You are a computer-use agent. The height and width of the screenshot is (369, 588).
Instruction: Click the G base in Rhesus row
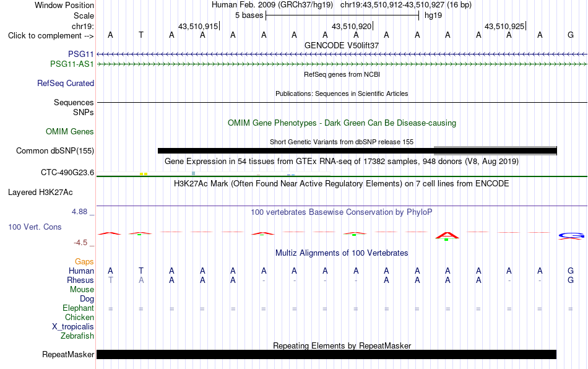571,280
